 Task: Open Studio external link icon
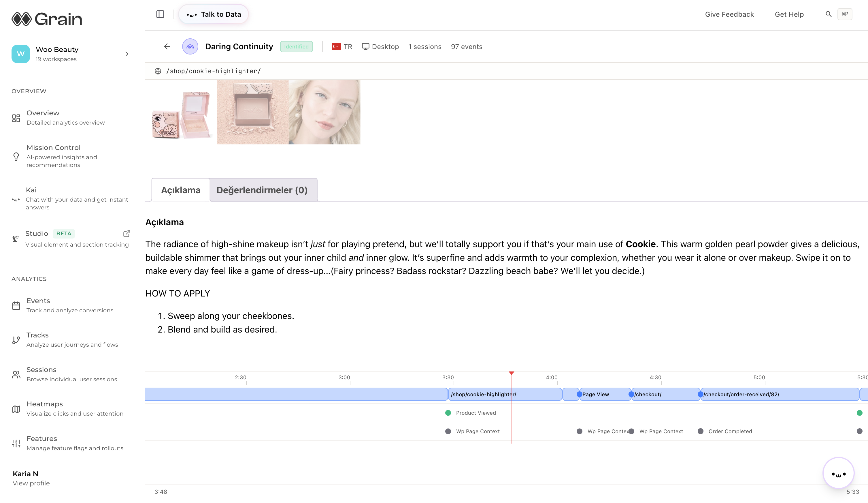pyautogui.click(x=127, y=233)
